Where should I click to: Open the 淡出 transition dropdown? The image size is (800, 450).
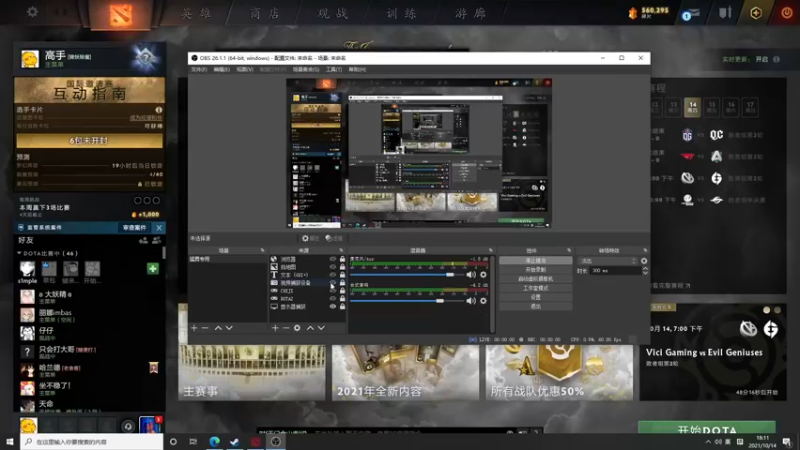click(608, 261)
